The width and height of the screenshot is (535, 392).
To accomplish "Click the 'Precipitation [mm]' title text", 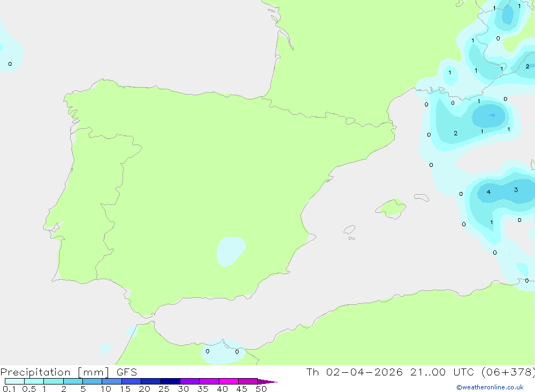I will [x=55, y=372].
